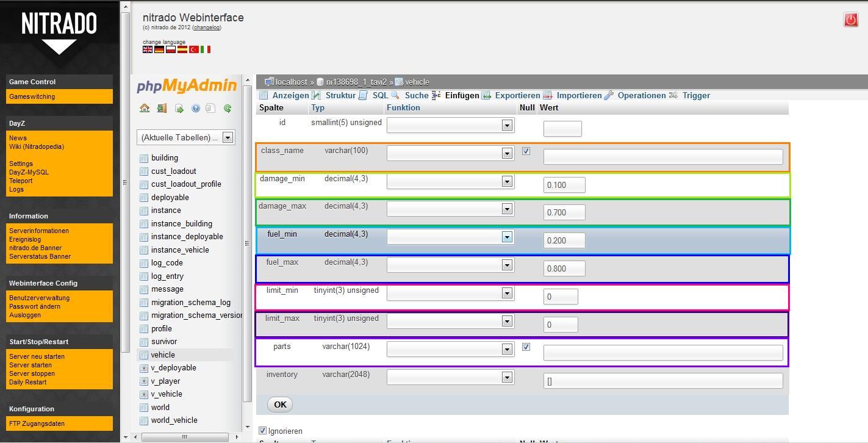The width and height of the screenshot is (868, 443).
Task: Open phpMyAdmin home icon
Action: tap(145, 108)
